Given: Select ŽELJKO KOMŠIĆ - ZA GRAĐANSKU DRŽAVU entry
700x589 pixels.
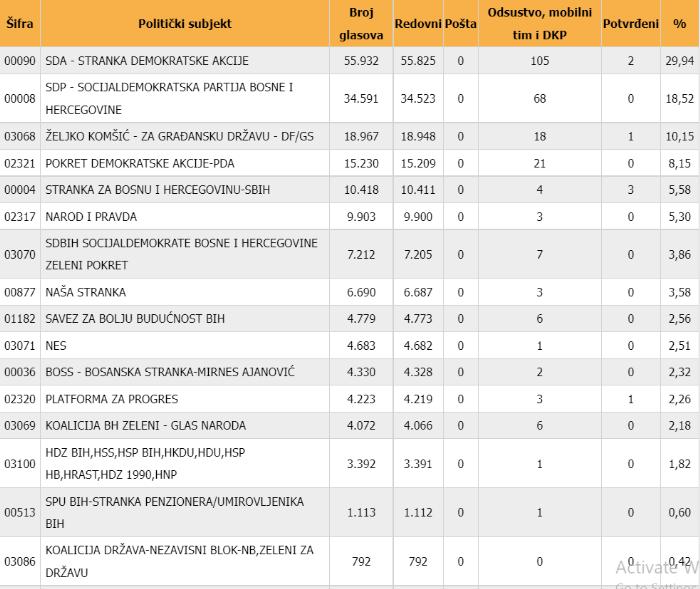Looking at the screenshot, I should 179,136.
